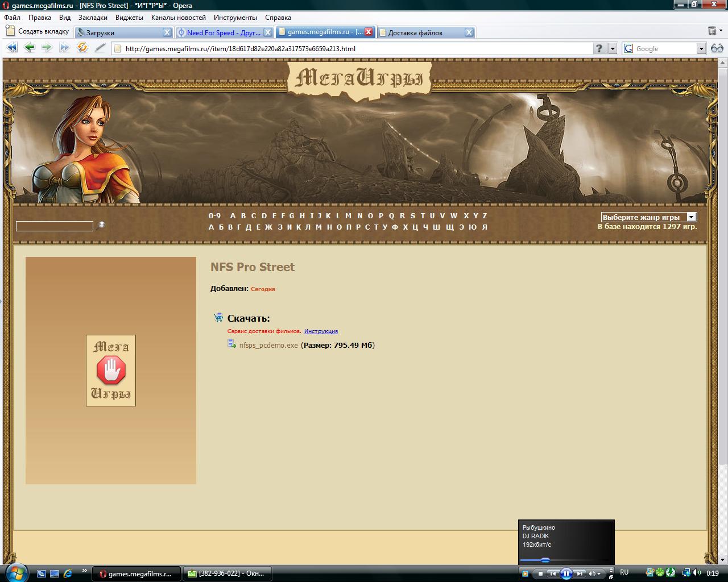
Task: Launch Internet Explorer from Quick Launch
Action: pyautogui.click(x=68, y=573)
